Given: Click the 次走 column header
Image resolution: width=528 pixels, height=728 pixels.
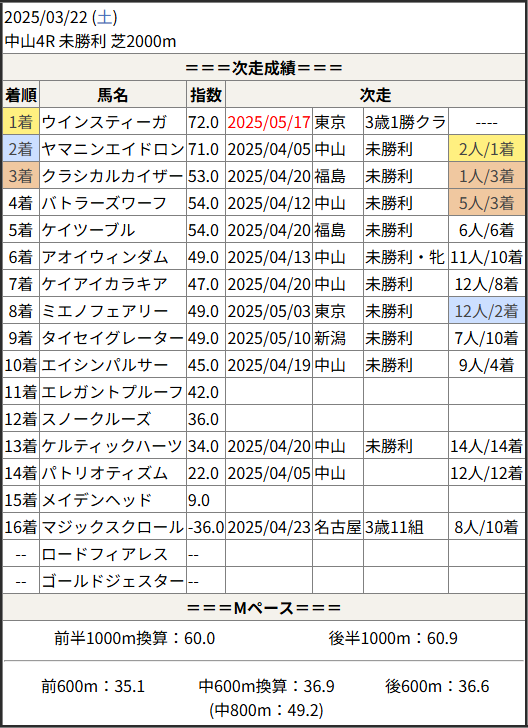Looking at the screenshot, I should point(375,95).
